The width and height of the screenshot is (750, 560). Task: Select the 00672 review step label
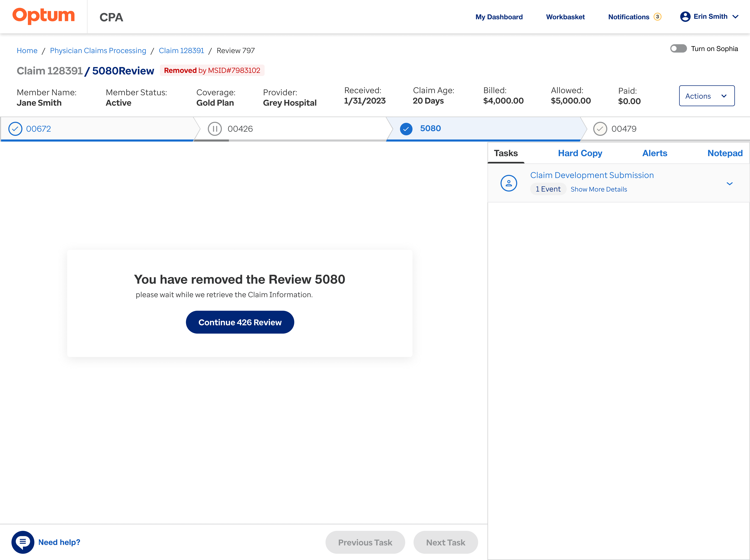(38, 129)
